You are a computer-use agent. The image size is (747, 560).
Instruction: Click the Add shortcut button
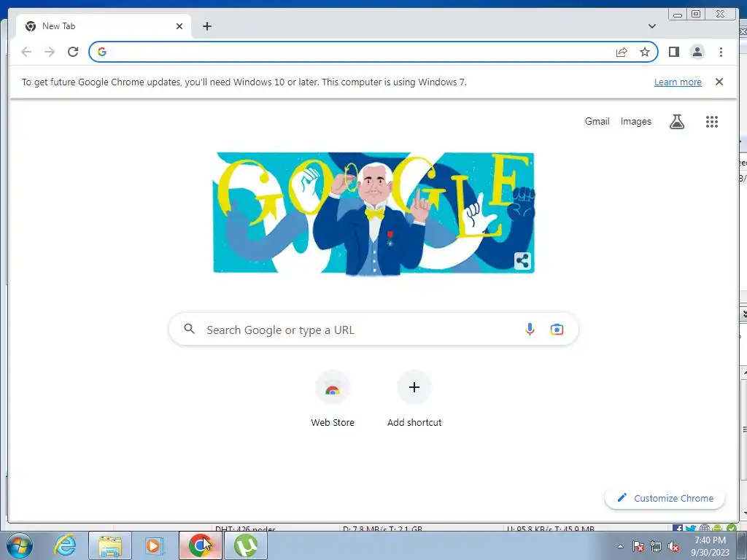[x=414, y=400]
